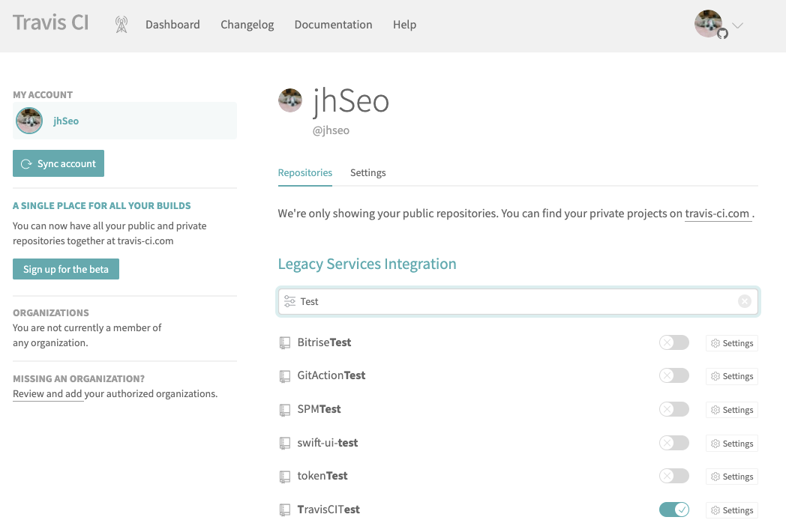Open the tokenTest repository
This screenshot has height=532, width=786.
[322, 475]
